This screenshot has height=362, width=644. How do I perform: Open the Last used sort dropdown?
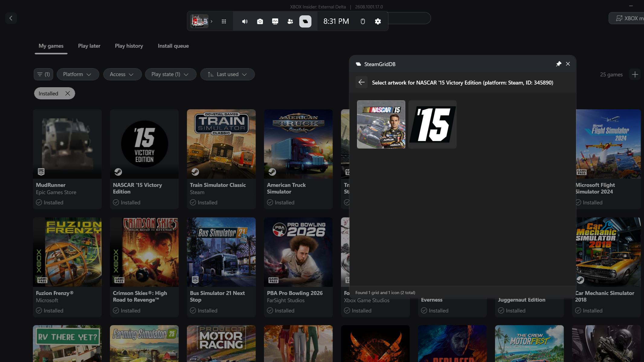click(227, 74)
